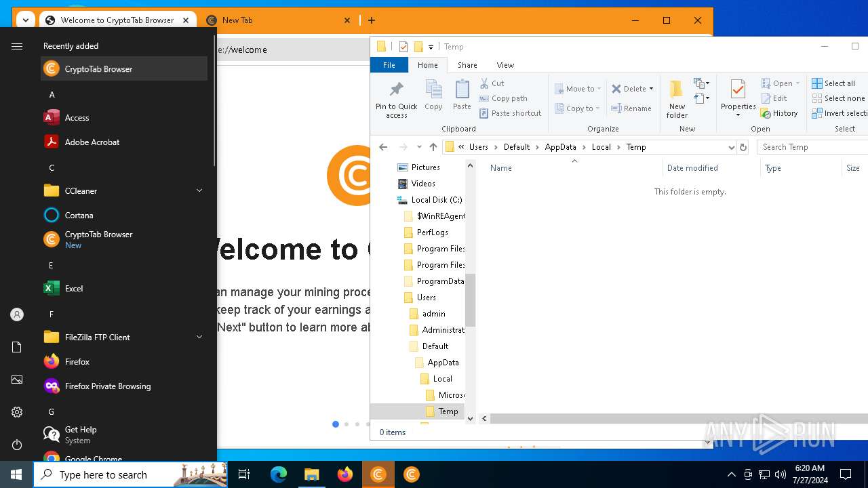The width and height of the screenshot is (868, 488).
Task: Click Rename in Organize group
Action: click(631, 108)
